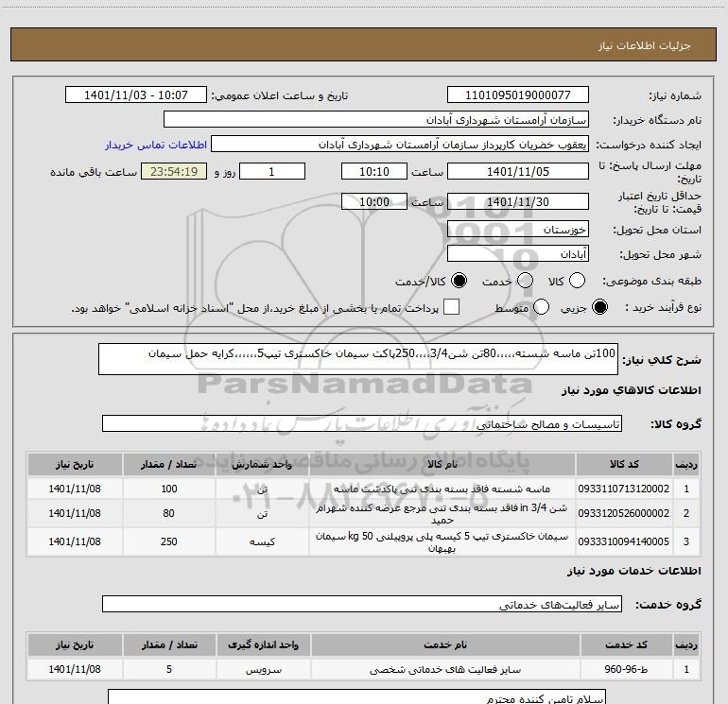
Task: Select the خدمت radio button
Action: (x=525, y=281)
